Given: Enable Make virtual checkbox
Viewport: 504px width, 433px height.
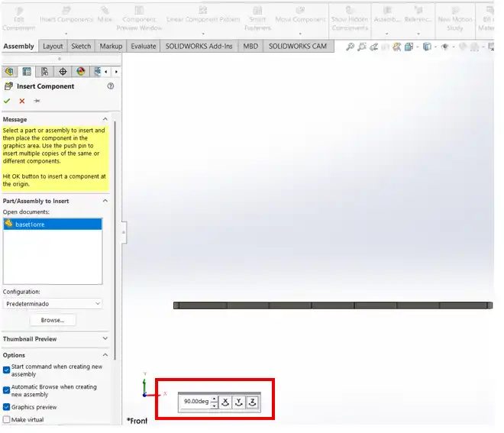Looking at the screenshot, I should pos(6,419).
